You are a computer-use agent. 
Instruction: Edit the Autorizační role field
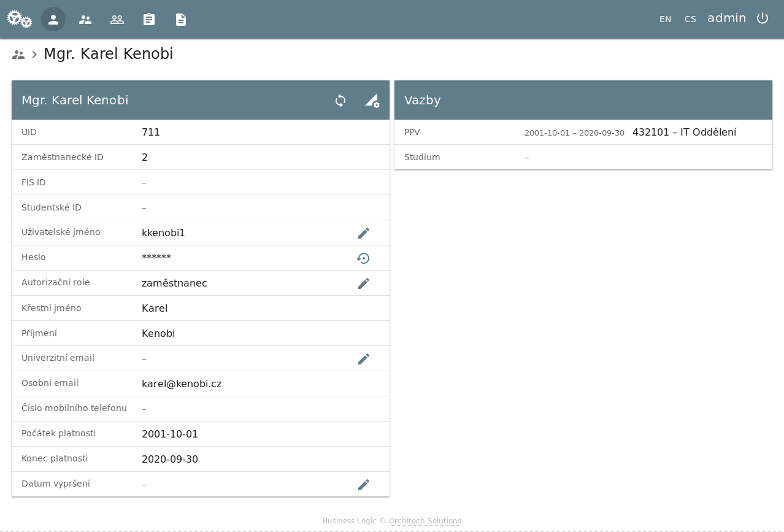point(364,283)
